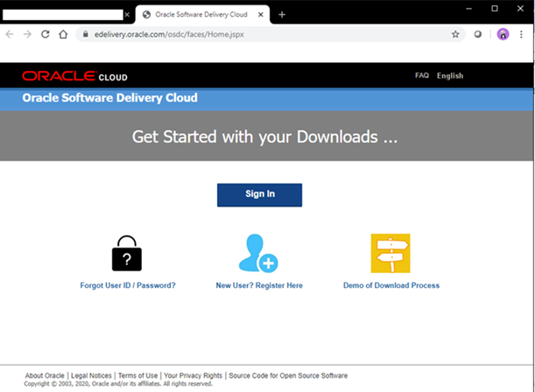Click the Oracle Cloud logo
The image size is (535, 392).
click(x=74, y=76)
